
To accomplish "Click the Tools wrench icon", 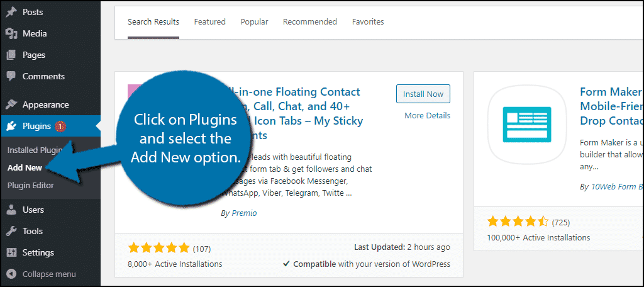I will pos(11,231).
